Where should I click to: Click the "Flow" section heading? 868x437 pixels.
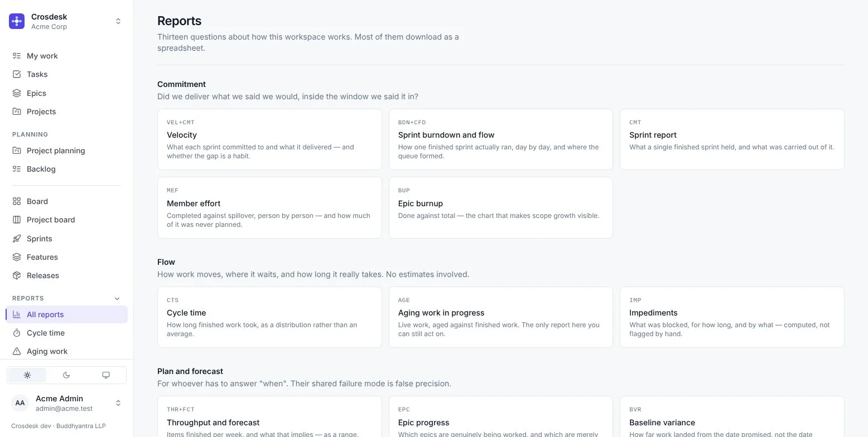tap(166, 262)
